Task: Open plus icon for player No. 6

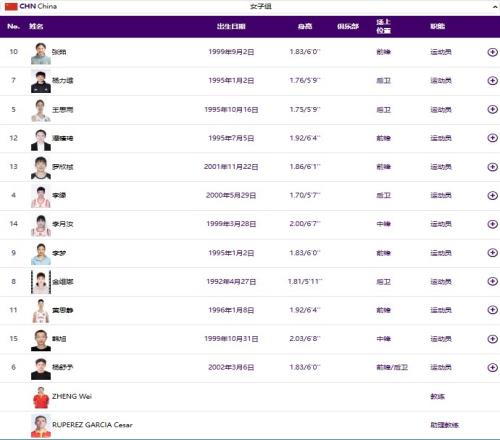Action: [x=492, y=367]
